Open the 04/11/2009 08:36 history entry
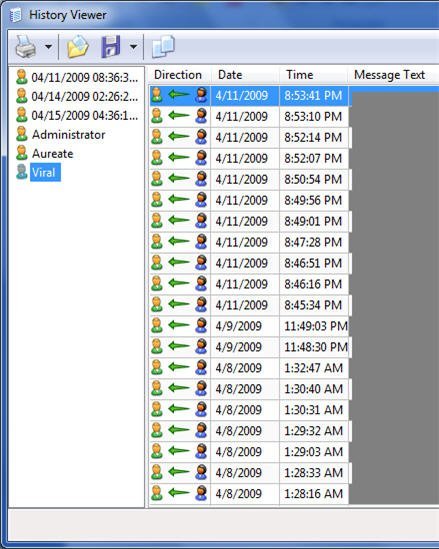 85,77
